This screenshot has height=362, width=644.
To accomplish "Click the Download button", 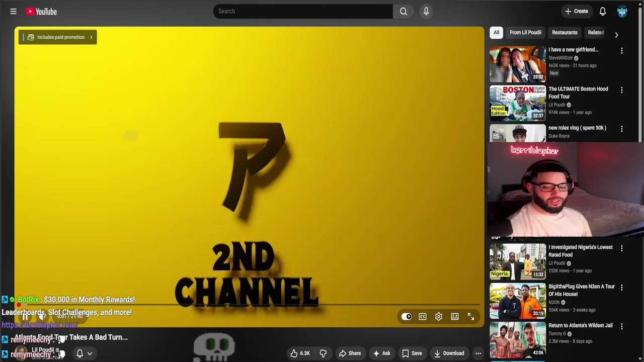I will (449, 353).
